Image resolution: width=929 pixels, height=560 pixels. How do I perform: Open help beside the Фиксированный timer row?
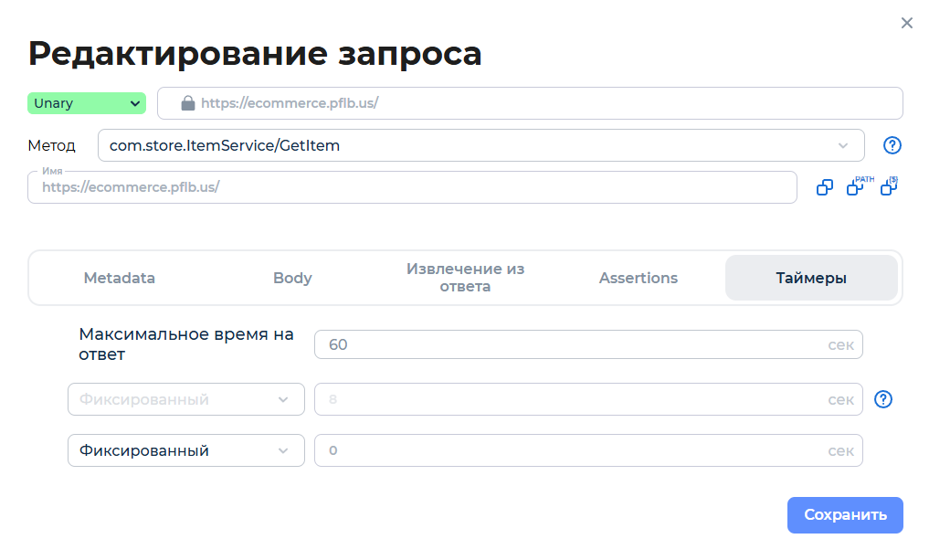[882, 399]
